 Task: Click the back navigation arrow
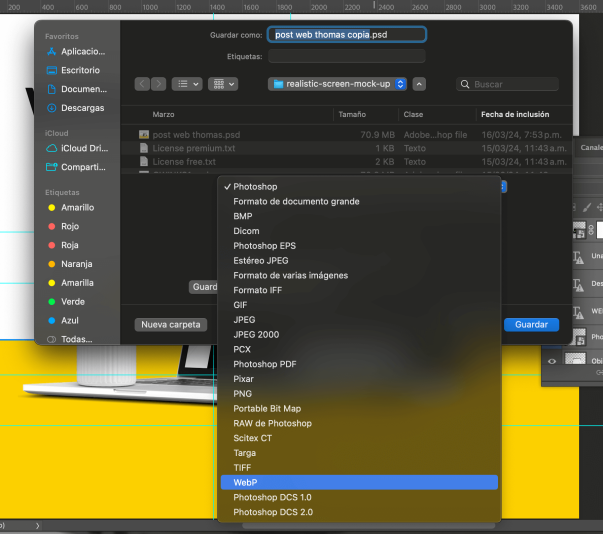142,84
